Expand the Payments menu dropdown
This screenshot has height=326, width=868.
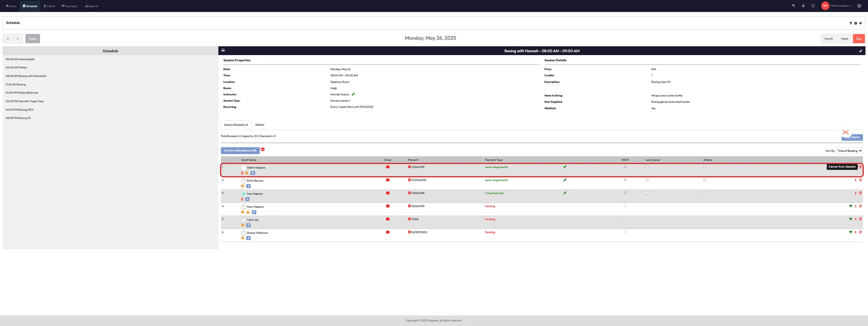click(70, 6)
